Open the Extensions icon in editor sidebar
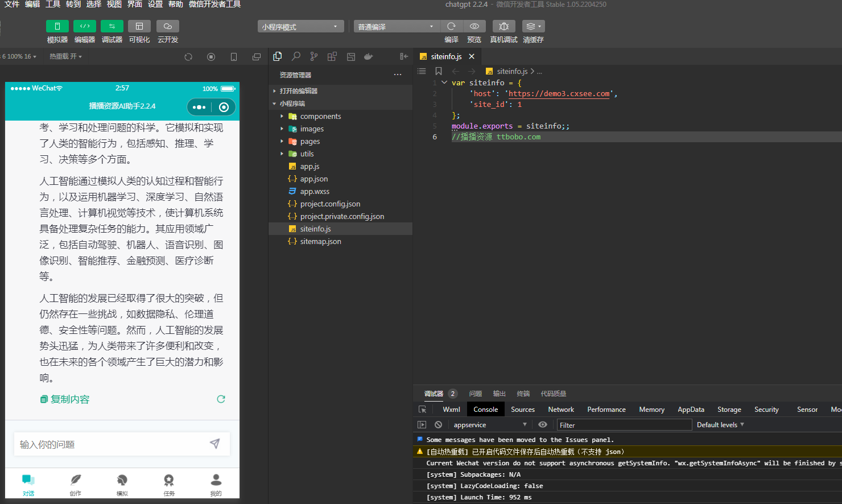 tap(332, 56)
